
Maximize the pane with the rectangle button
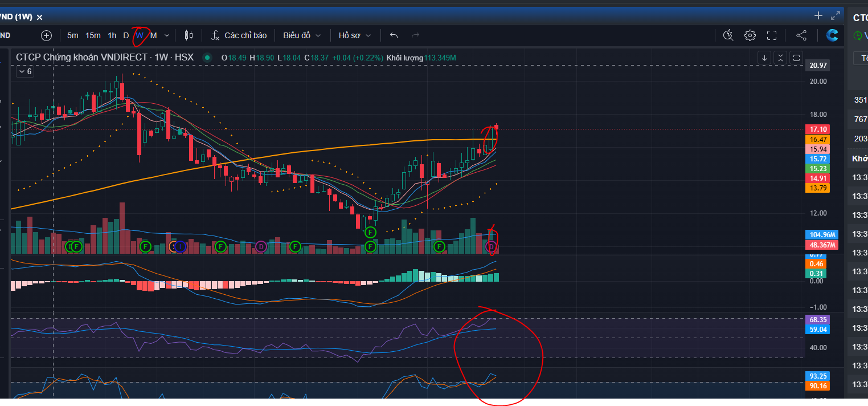tap(796, 58)
